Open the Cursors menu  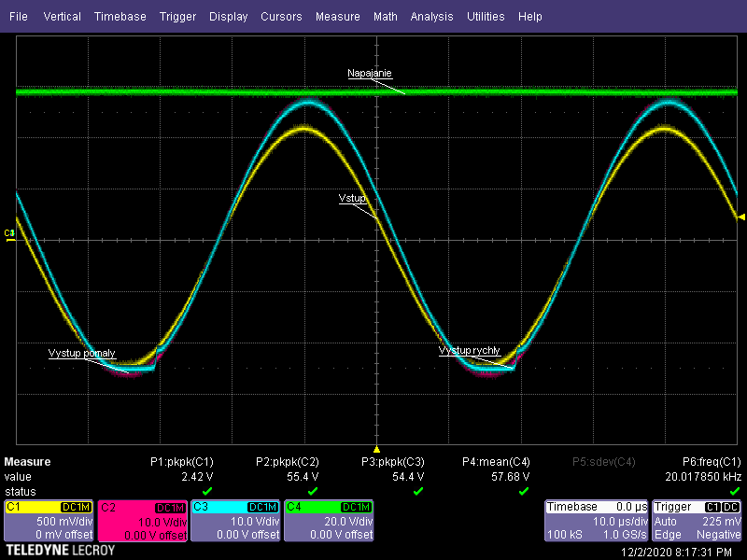281,17
